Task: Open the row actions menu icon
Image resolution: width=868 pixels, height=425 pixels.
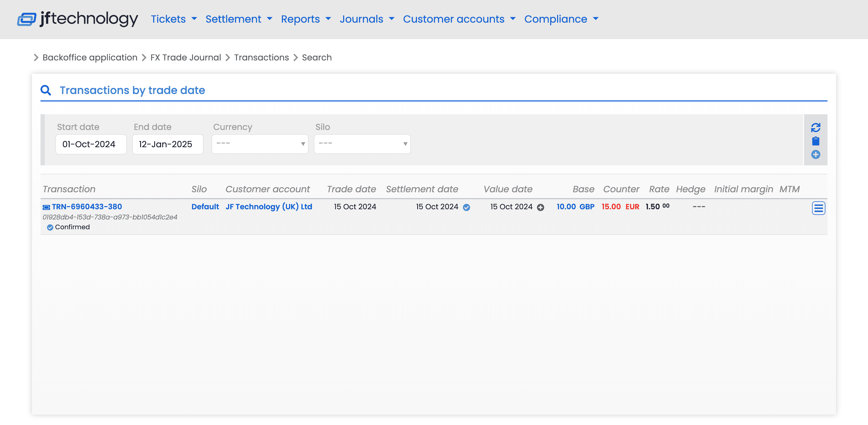Action: [x=818, y=208]
